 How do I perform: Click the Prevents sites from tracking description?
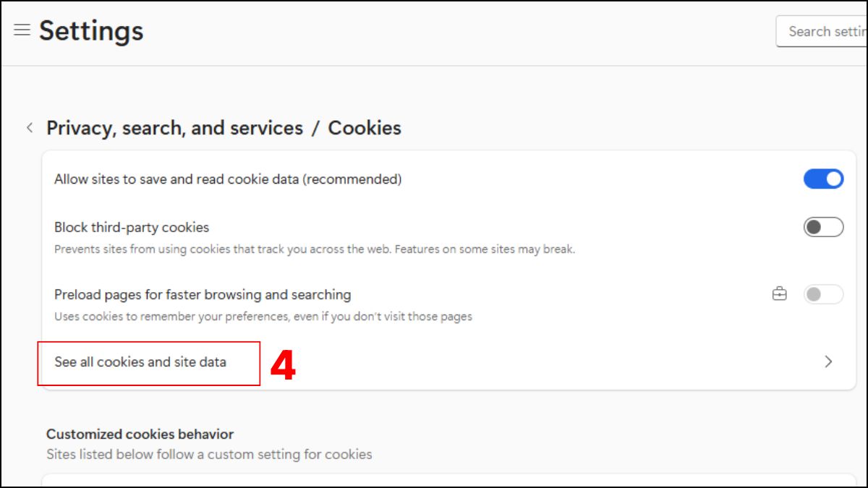pyautogui.click(x=312, y=248)
